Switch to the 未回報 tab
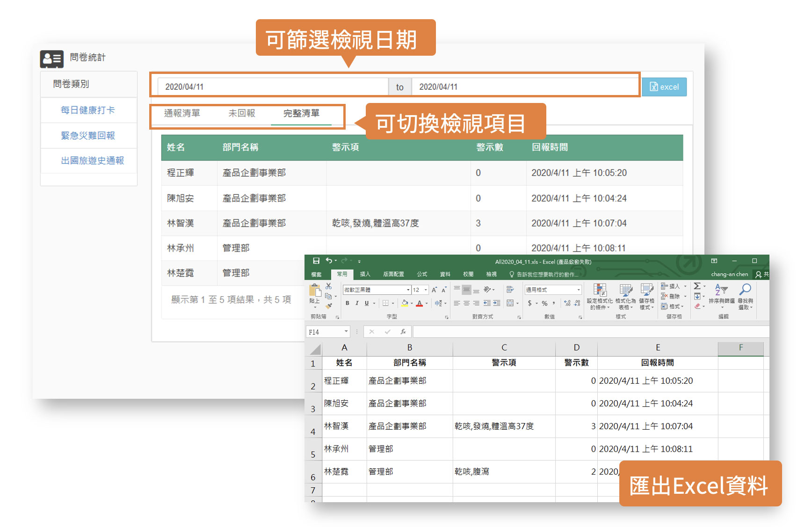Image resolution: width=812 pixels, height=527 pixels. [242, 113]
